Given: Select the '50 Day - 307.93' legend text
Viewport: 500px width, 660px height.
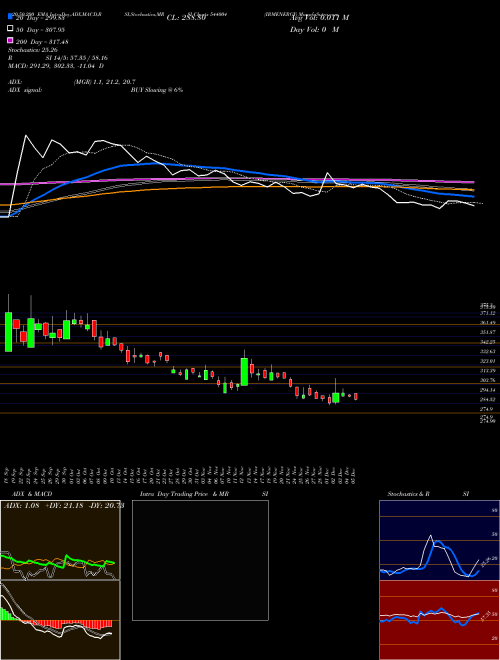Looking at the screenshot, I should [40, 30].
